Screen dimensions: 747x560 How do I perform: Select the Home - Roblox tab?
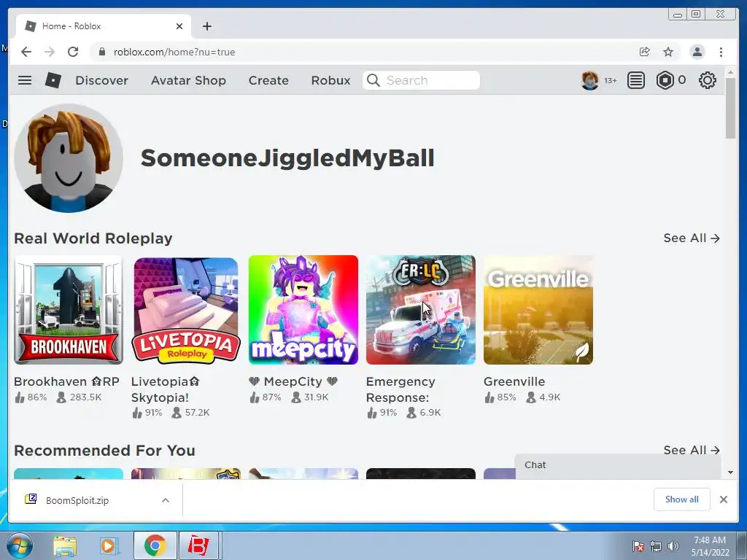click(x=104, y=26)
